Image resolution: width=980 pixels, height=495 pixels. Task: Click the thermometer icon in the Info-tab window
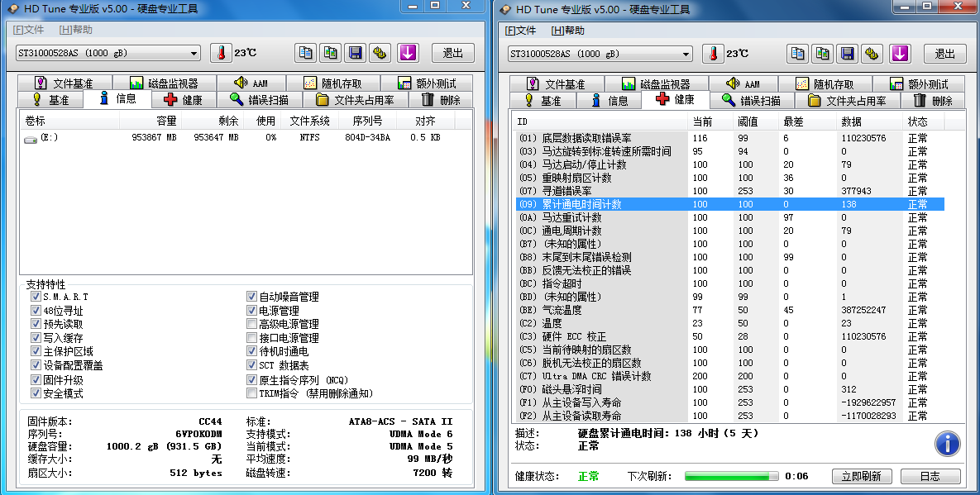(x=221, y=53)
